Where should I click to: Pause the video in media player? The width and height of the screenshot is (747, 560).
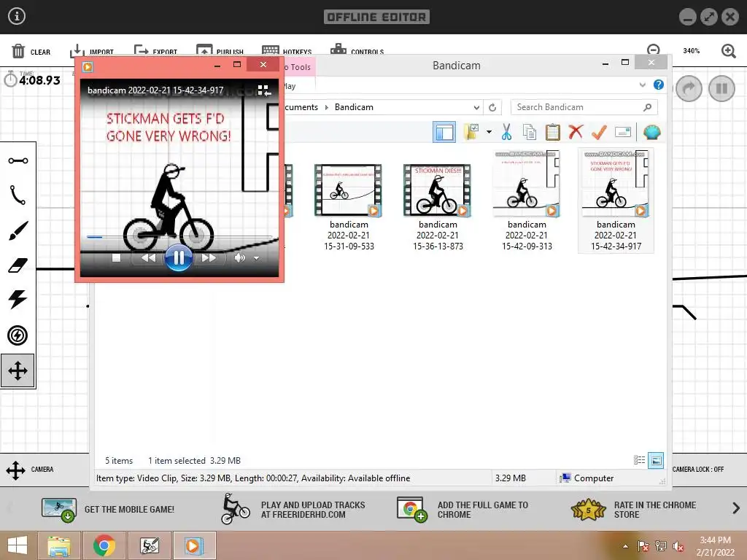[x=178, y=257]
